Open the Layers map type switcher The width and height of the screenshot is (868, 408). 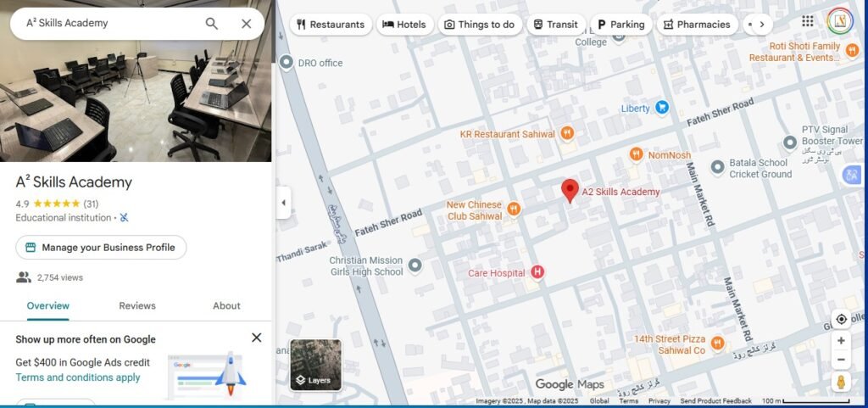pyautogui.click(x=315, y=365)
